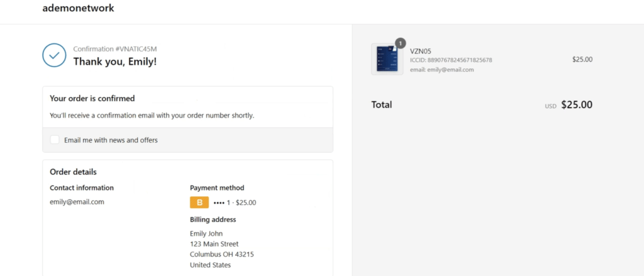The width and height of the screenshot is (644, 276).
Task: Click the quantity badge on product image
Action: point(401,43)
